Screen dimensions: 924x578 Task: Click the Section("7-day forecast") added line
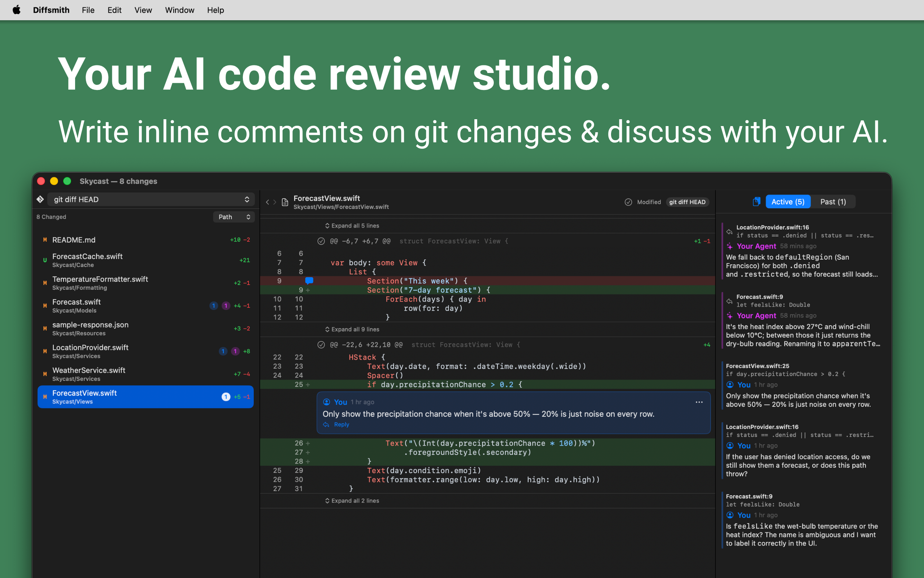pyautogui.click(x=487, y=290)
